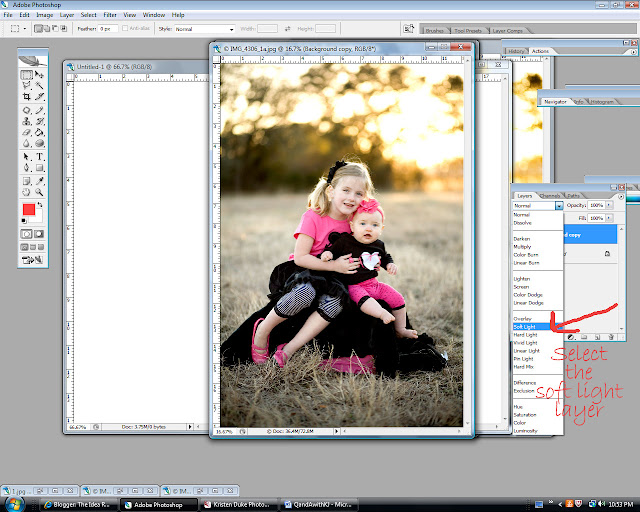640x512 pixels.
Task: Select the Polygonal Lasso tool
Action: pos(27,86)
